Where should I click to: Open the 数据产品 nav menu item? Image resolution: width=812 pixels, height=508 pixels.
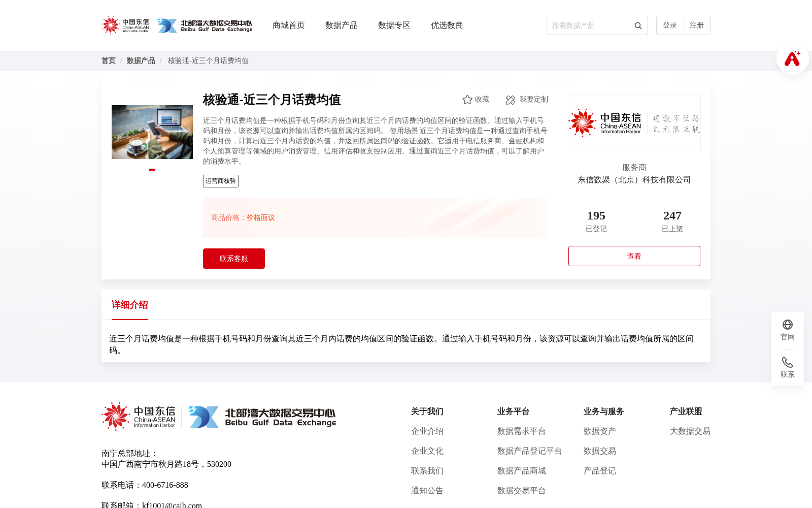342,25
